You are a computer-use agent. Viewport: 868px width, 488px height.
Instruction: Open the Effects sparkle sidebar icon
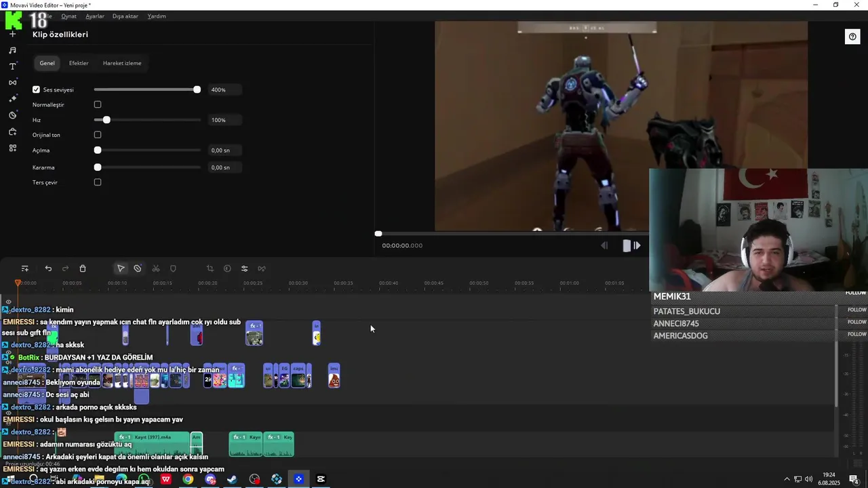12,99
